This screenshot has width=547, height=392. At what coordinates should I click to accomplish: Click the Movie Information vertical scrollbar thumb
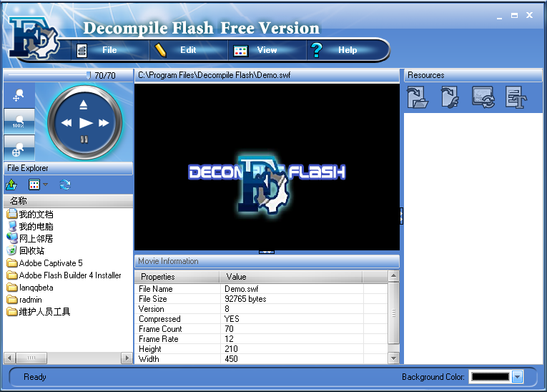(x=393, y=313)
